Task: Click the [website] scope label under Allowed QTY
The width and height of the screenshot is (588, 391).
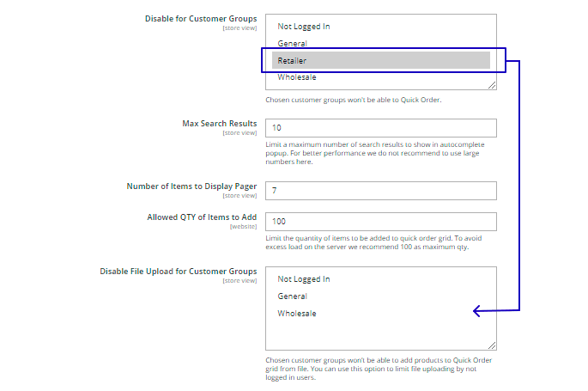Action: click(x=243, y=227)
